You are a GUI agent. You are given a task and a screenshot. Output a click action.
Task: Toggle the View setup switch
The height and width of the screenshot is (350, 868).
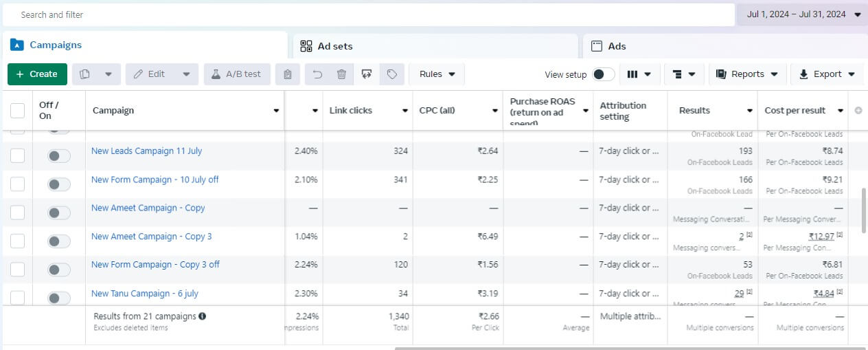[x=603, y=74]
